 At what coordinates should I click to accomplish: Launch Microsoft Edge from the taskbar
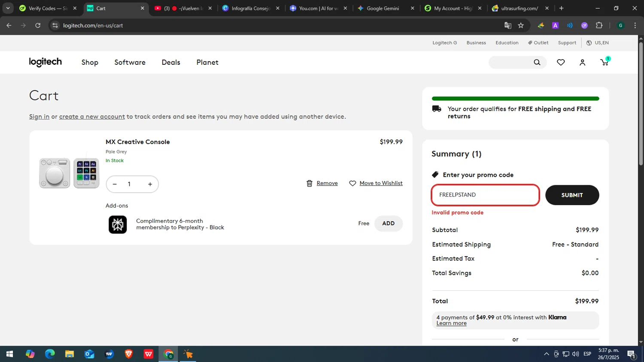point(50,354)
